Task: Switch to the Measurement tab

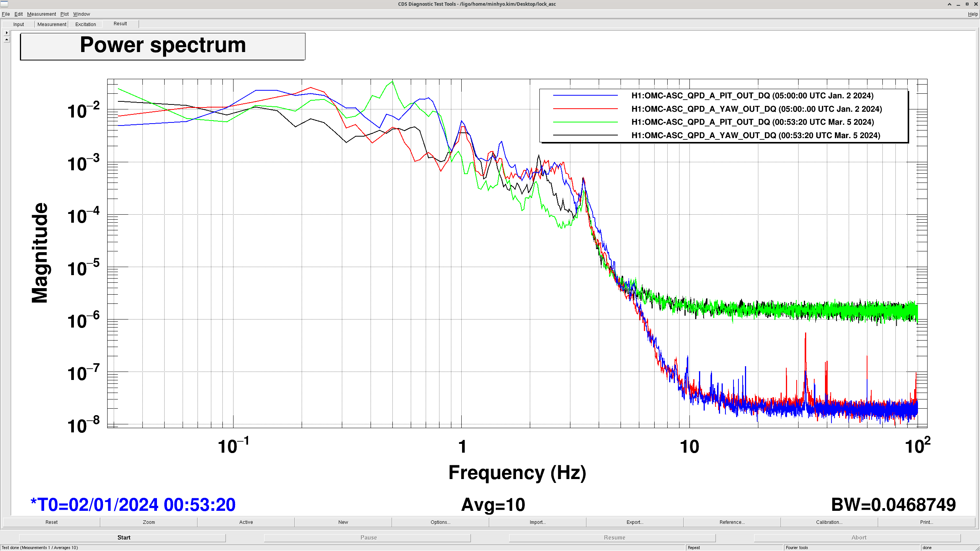Action: pos(52,24)
